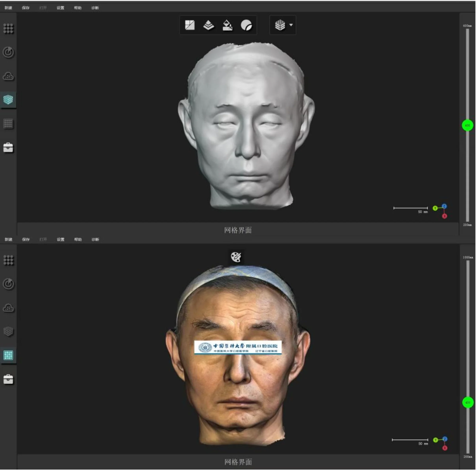Click the green 400 slider handle in upper window

tap(467, 125)
